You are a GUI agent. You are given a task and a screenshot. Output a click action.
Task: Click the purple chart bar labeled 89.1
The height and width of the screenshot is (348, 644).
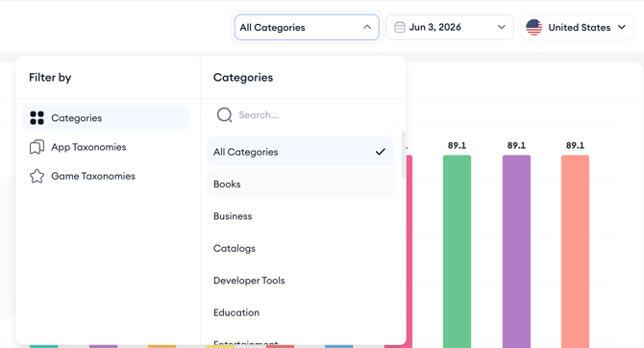[516, 252]
